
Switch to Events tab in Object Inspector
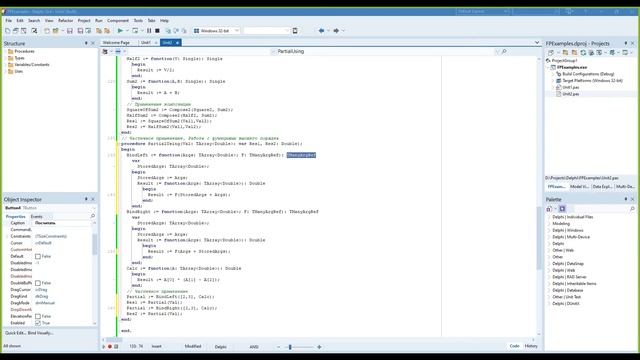37,216
